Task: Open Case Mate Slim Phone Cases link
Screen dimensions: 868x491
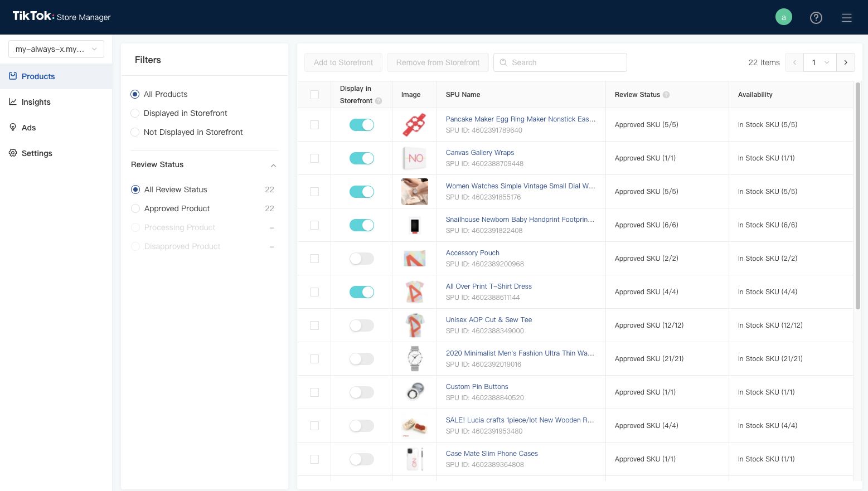Action: (492, 453)
